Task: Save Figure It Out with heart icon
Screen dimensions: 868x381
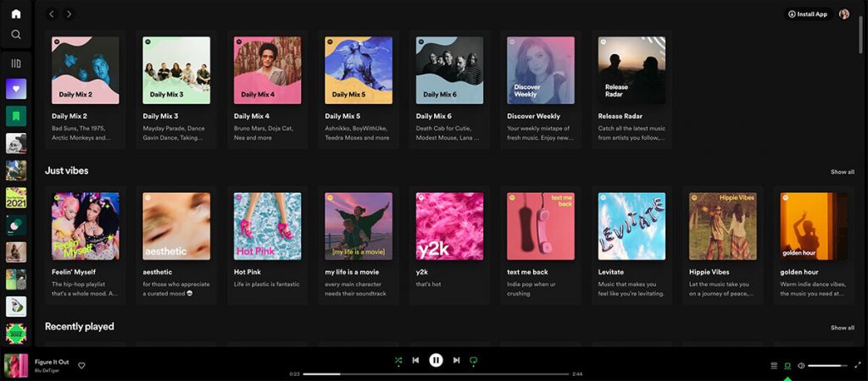Action: point(82,366)
